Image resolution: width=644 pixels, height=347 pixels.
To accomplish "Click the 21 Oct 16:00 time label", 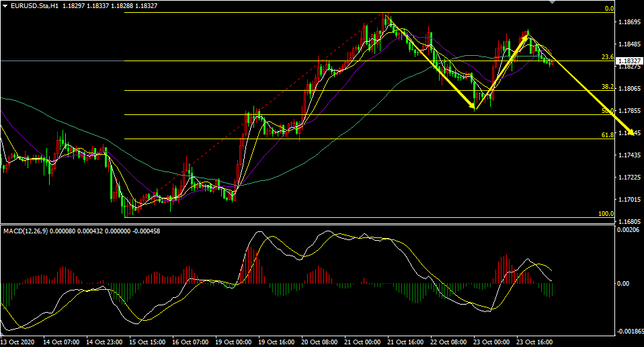I will (x=406, y=342).
